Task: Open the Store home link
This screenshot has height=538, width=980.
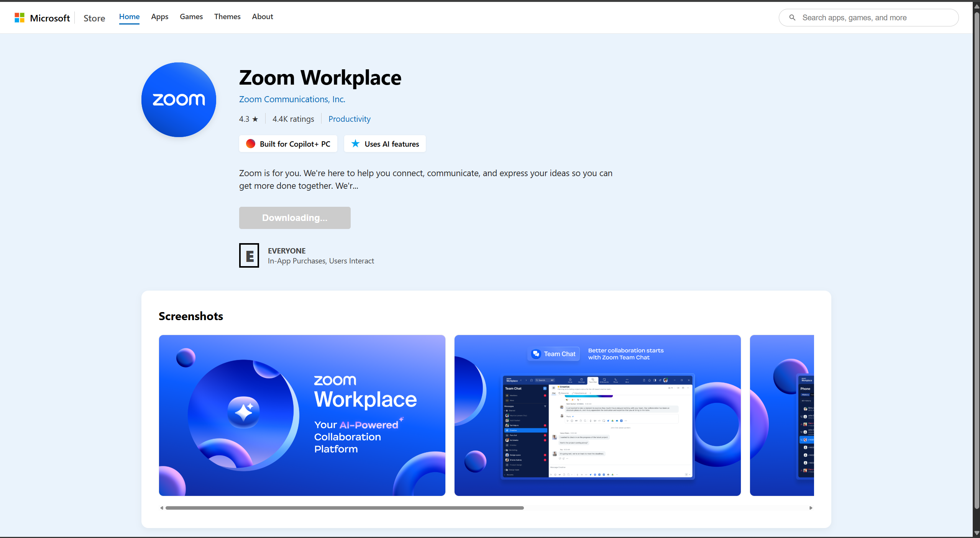Action: click(x=94, y=18)
